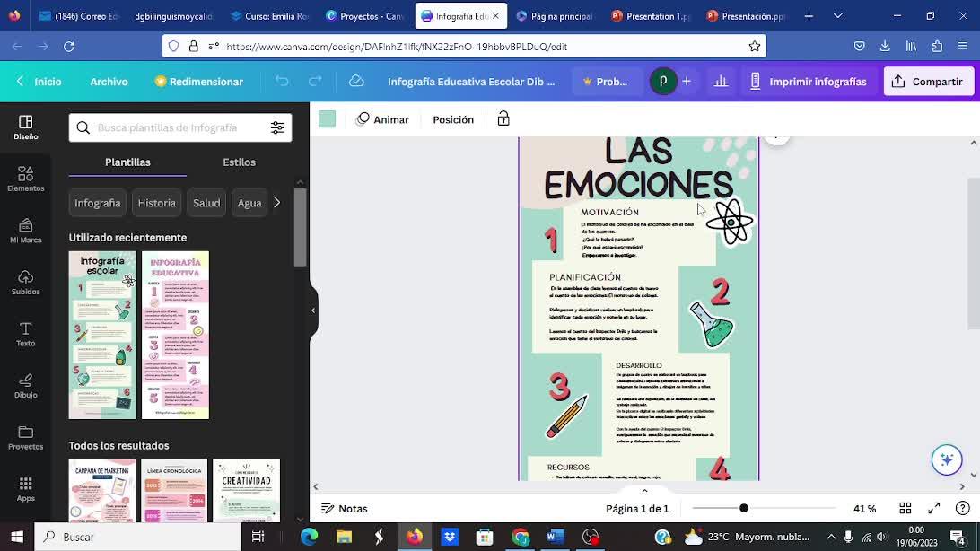Viewport: 980px width, 551px height.
Task: Click the zoom slider handle
Action: coord(744,508)
